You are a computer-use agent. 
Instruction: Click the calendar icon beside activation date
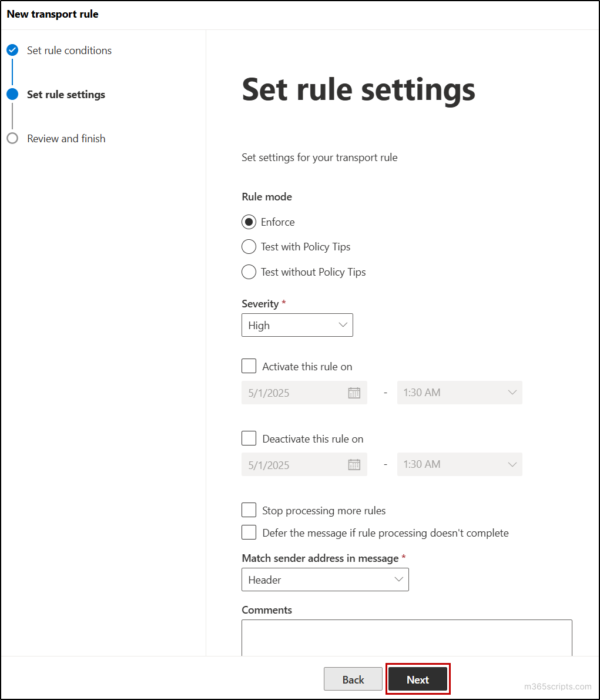click(354, 393)
